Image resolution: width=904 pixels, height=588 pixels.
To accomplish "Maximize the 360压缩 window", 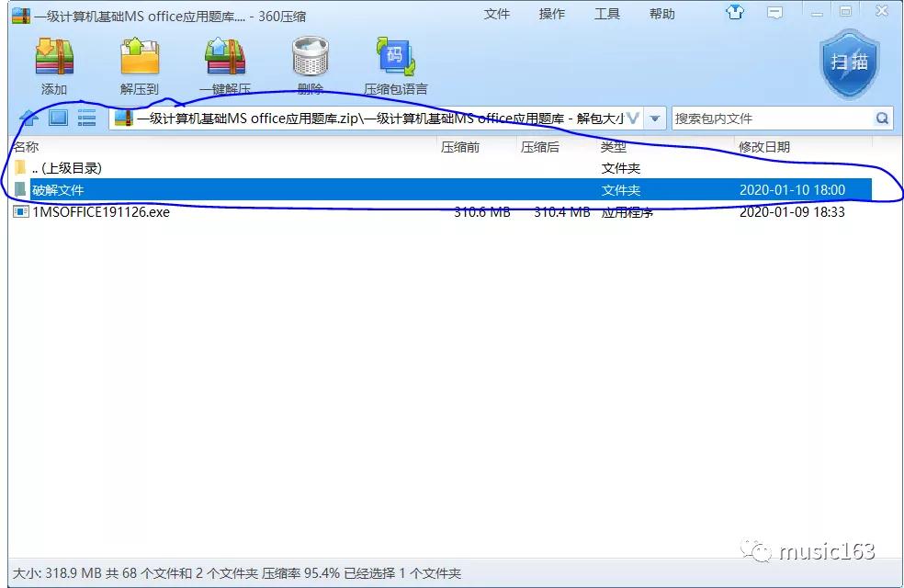I will pos(845,12).
